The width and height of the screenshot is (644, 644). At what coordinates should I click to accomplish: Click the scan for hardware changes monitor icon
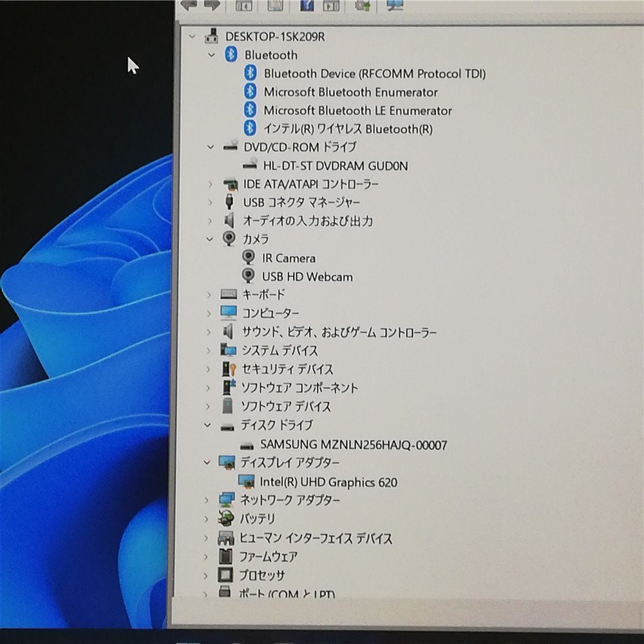tap(394, 5)
